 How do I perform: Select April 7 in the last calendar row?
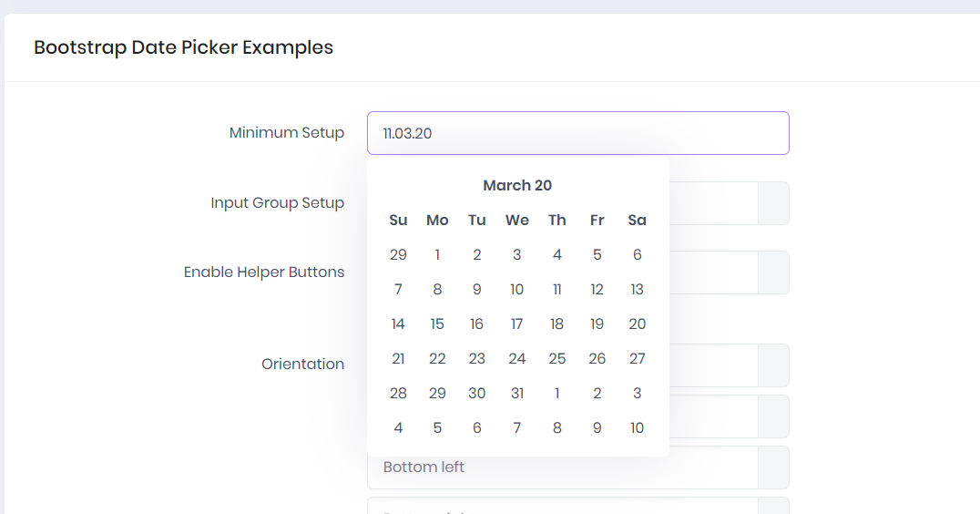click(x=517, y=428)
